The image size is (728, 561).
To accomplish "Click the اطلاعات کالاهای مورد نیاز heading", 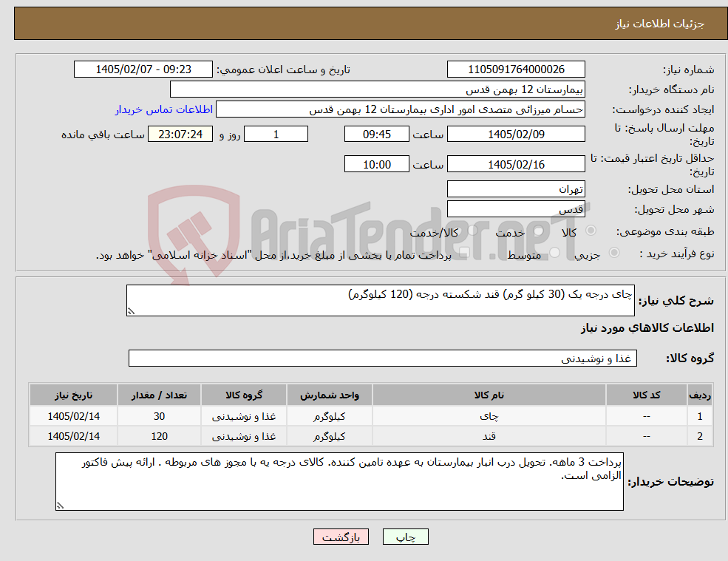I will point(647,328).
